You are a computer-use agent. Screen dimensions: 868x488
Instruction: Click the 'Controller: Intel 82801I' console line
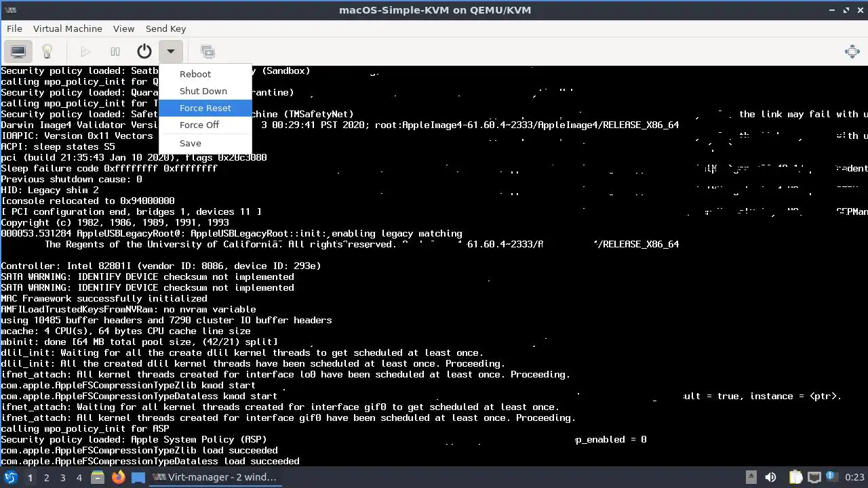tap(161, 266)
